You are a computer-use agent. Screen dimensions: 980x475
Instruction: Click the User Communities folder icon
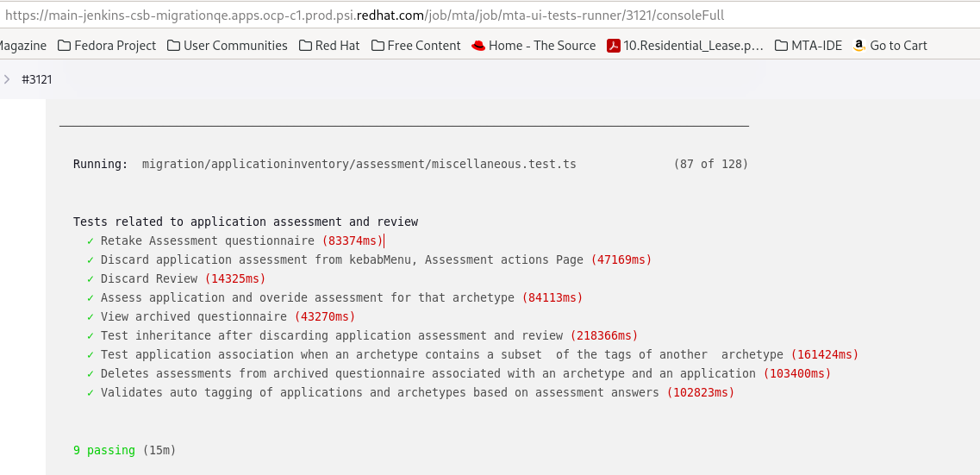click(x=173, y=46)
